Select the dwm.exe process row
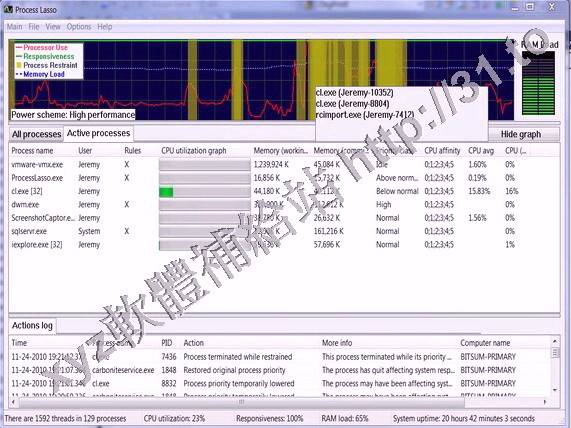 click(284, 205)
